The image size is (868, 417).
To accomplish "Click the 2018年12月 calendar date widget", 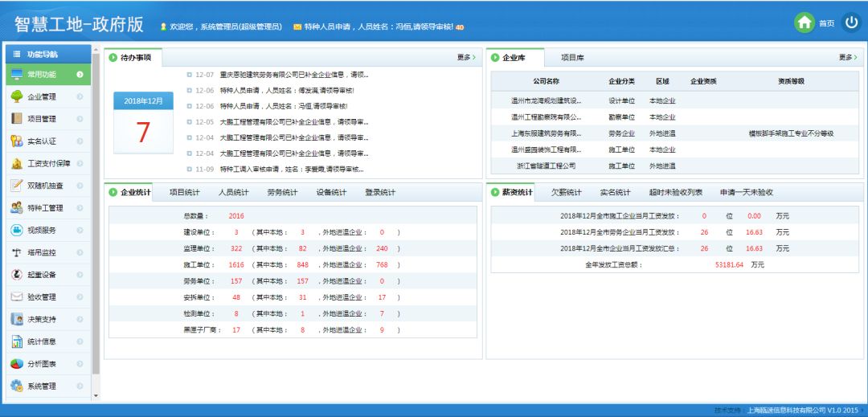I will (x=143, y=122).
